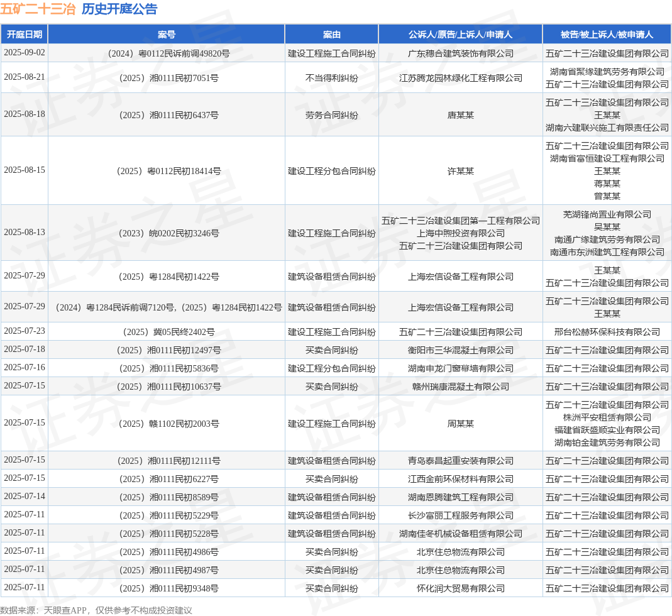Select date cell 2025-07-16
Viewport: 672px width, 616px height.
[x=25, y=367]
